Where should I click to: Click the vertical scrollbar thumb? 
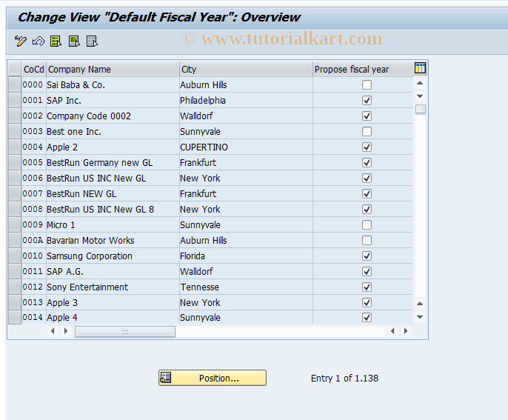coord(420,109)
